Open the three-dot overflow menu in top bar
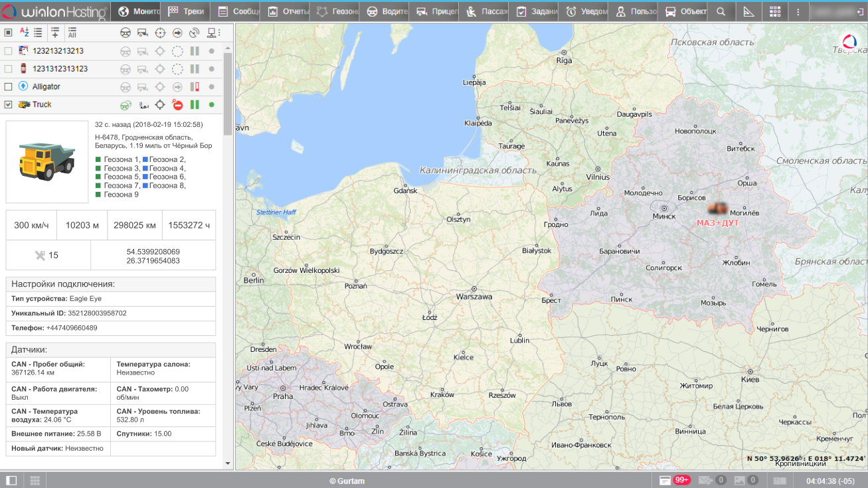 798,11
